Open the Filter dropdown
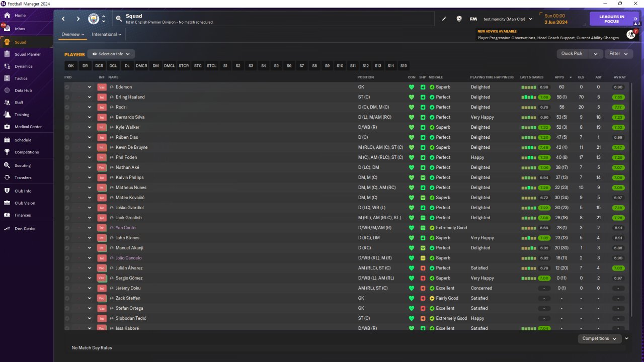The height and width of the screenshot is (362, 644). coord(618,54)
